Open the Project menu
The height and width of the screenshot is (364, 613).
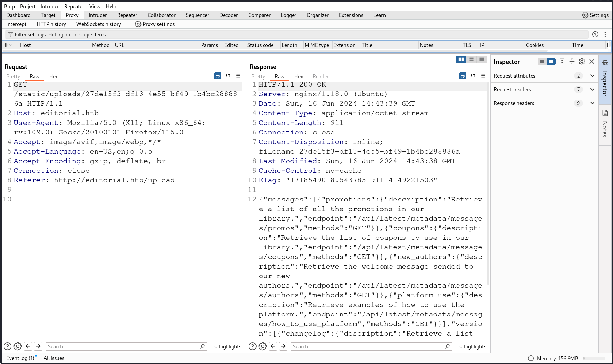(28, 6)
